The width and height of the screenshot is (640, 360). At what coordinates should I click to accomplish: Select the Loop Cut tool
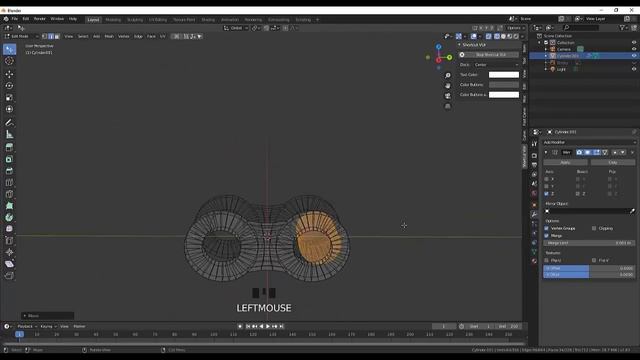click(9, 182)
